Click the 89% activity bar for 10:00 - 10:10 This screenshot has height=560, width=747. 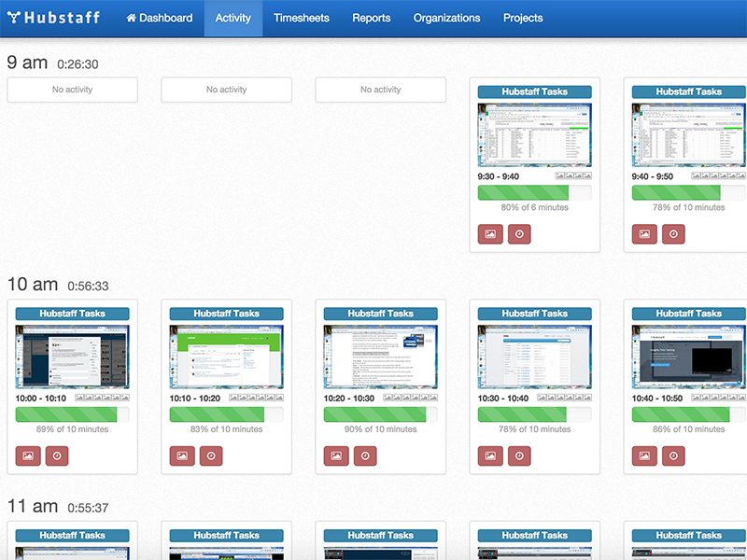tap(73, 414)
